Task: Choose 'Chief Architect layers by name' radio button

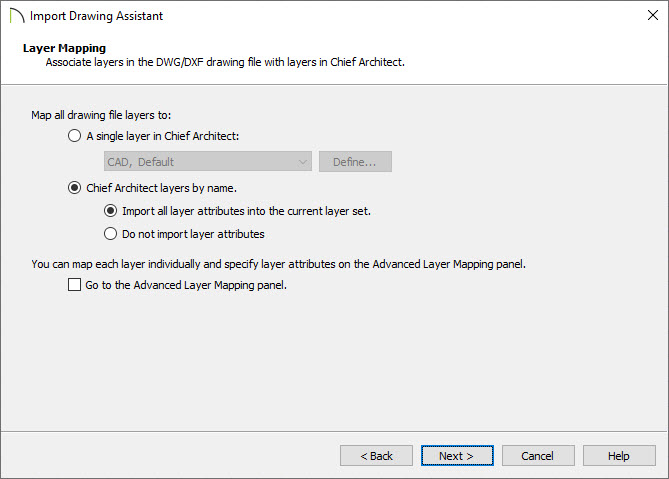Action: point(74,188)
